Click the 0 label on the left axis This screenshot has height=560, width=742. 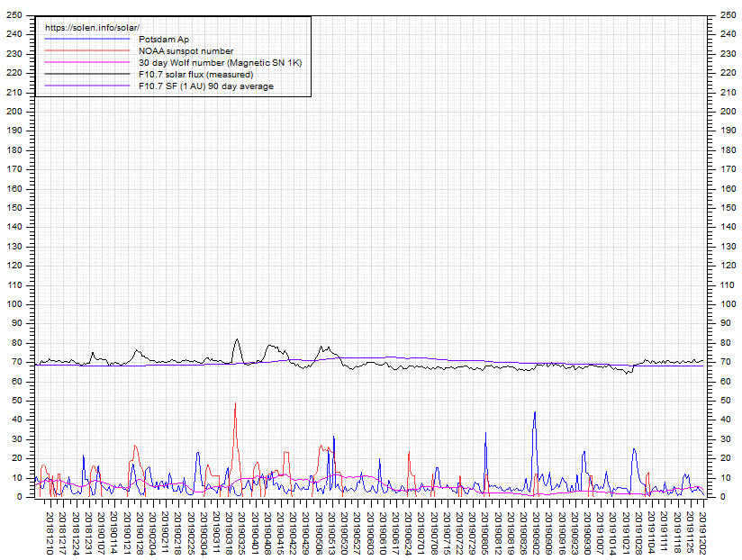20,497
